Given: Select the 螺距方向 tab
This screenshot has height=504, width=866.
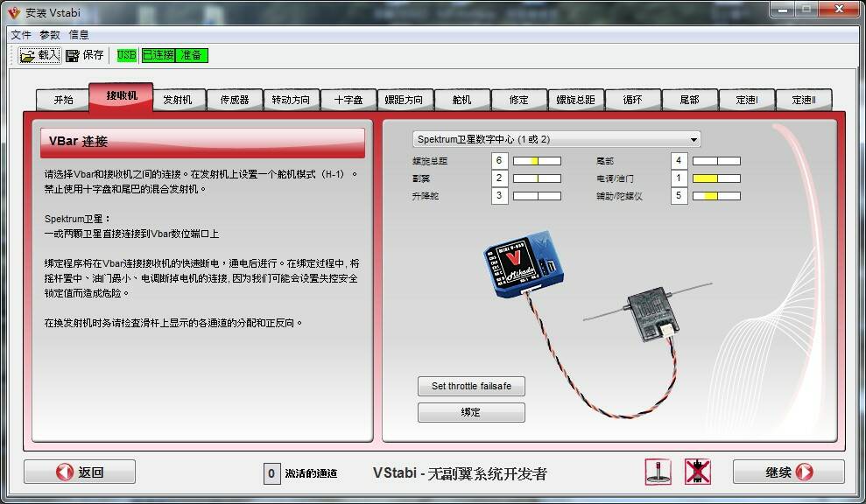Looking at the screenshot, I should pyautogui.click(x=405, y=100).
